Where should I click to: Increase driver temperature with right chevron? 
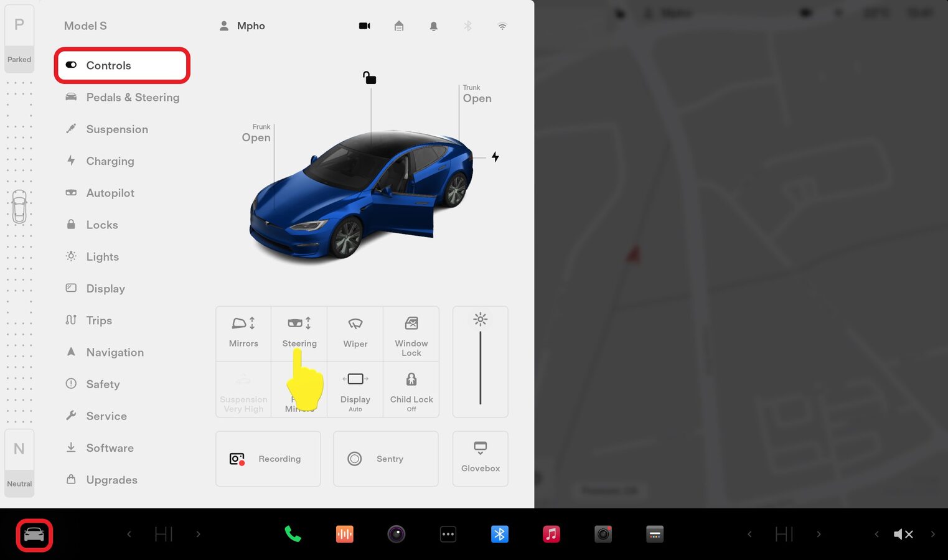(x=198, y=534)
